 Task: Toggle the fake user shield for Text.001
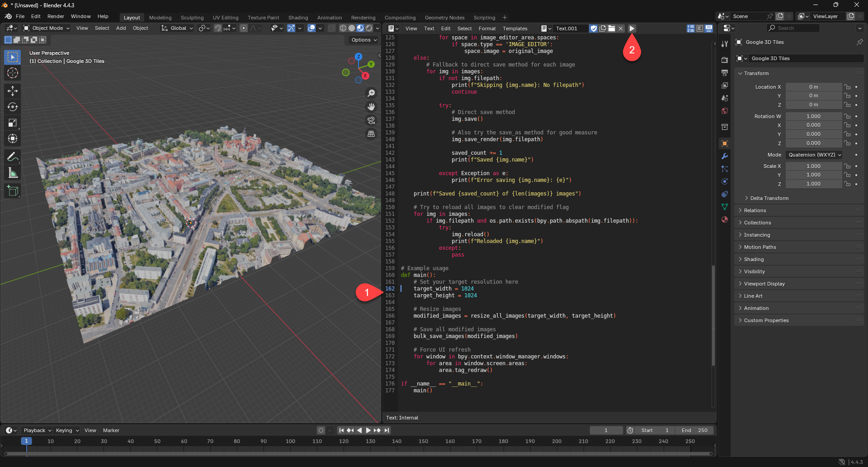[594, 29]
